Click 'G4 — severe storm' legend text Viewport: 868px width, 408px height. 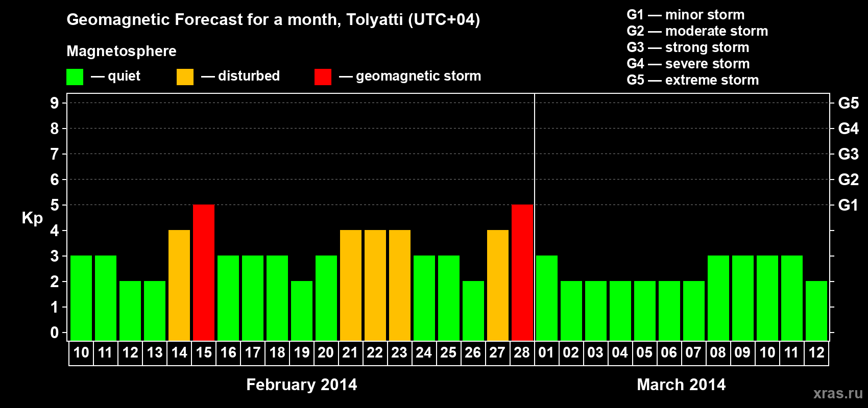pos(688,64)
